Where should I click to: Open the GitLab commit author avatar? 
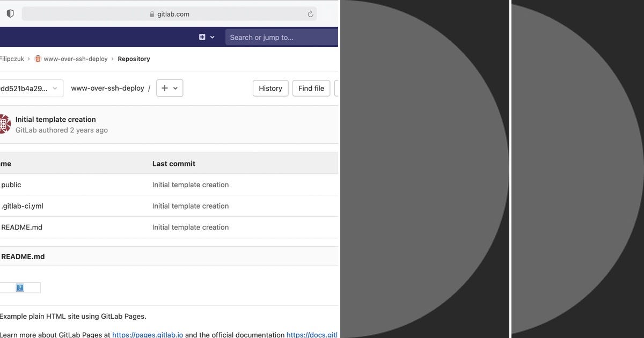4,124
